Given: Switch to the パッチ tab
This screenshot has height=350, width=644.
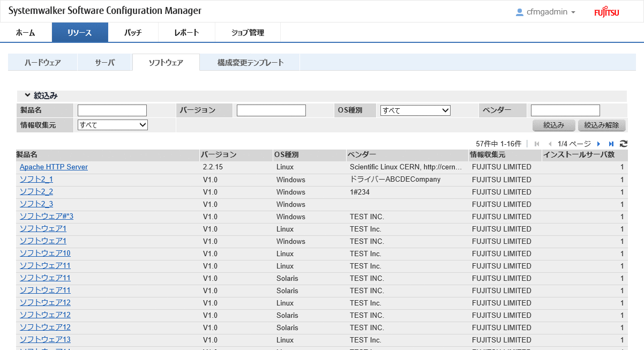Looking at the screenshot, I should (x=133, y=32).
